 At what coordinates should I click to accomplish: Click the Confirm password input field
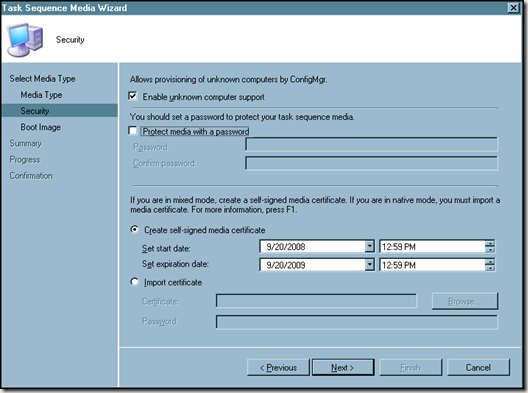click(x=371, y=163)
